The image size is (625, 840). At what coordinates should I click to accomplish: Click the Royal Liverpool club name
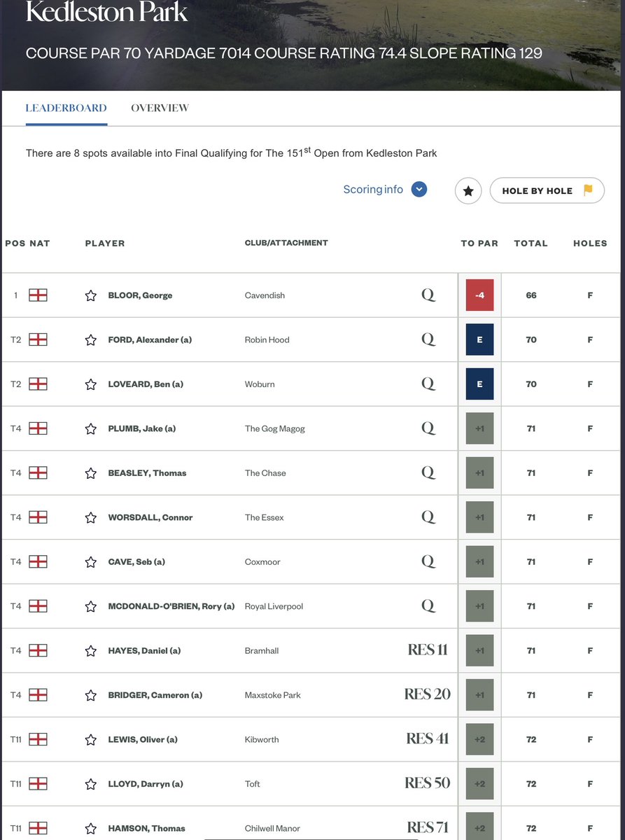click(x=274, y=606)
